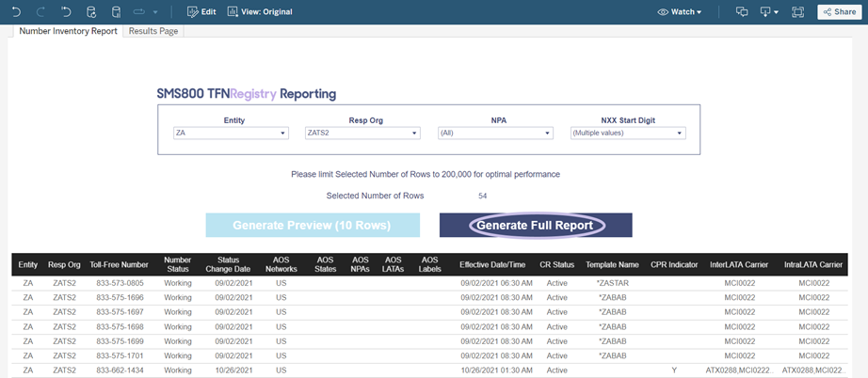
Task: Click the Replay animation icon
Action: pos(138,11)
